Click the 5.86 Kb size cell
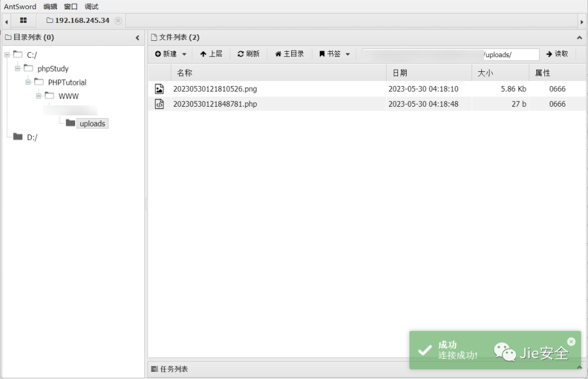The width and height of the screenshot is (588, 379). 513,89
